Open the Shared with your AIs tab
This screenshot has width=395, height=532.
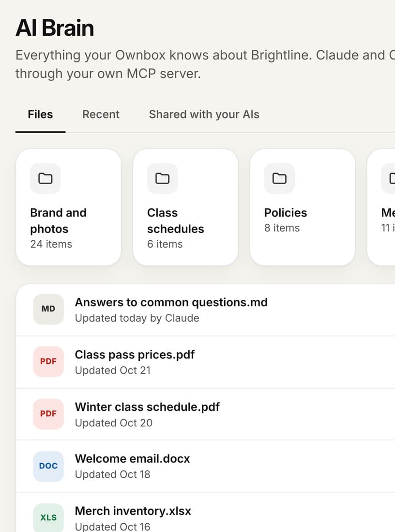point(204,115)
